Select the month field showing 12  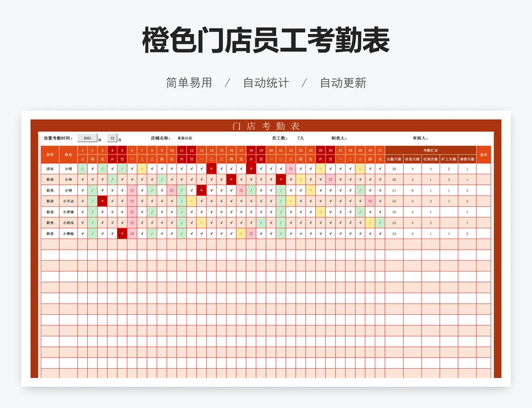[112, 138]
